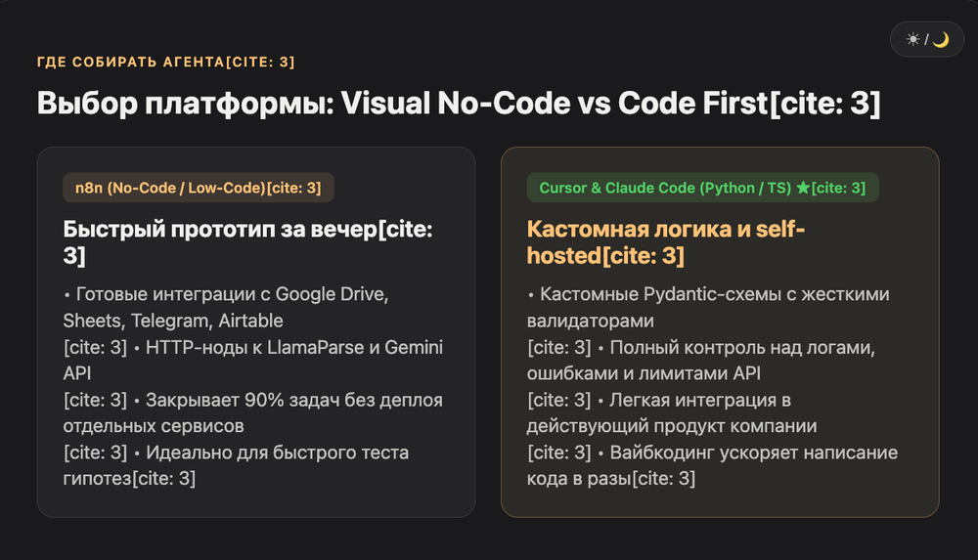Image resolution: width=978 pixels, height=560 pixels.
Task: Click the line 'Легкая интеграция в'
Action: point(700,400)
